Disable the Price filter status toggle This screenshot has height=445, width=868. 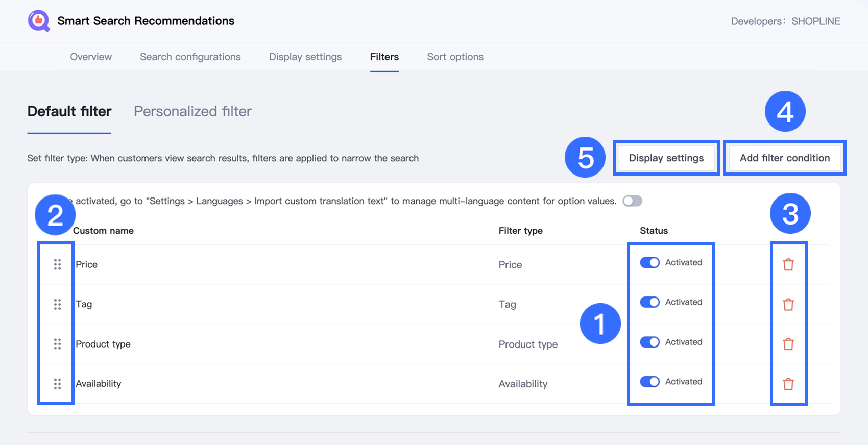tap(649, 262)
